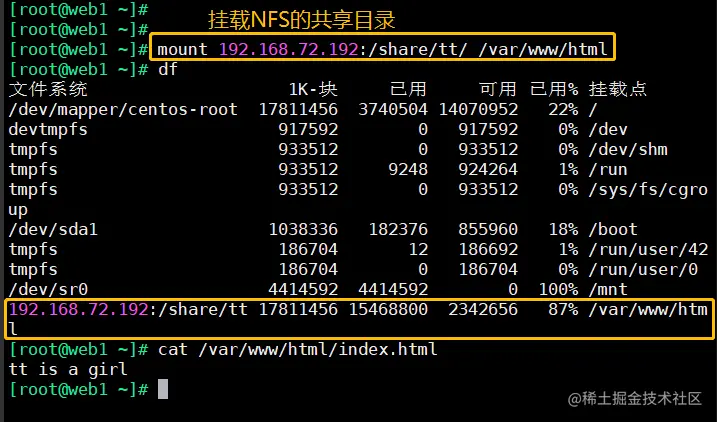Image resolution: width=717 pixels, height=422 pixels.
Task: Click the mount command text
Action: pyautogui.click(x=382, y=49)
